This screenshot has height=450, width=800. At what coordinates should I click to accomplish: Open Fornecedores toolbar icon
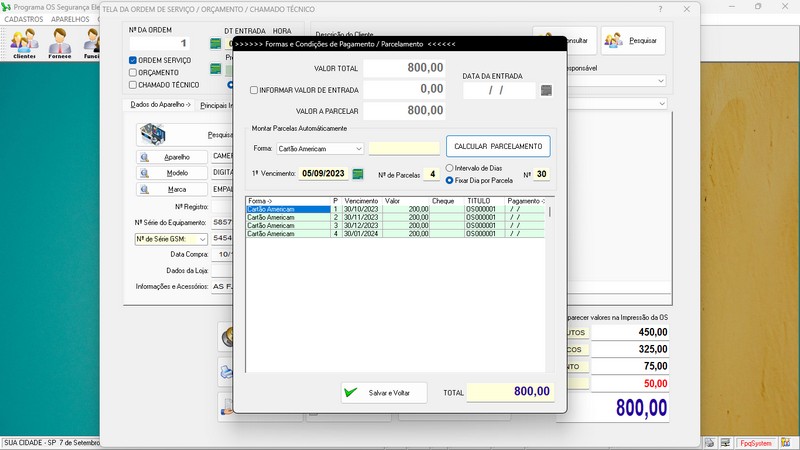click(x=60, y=43)
